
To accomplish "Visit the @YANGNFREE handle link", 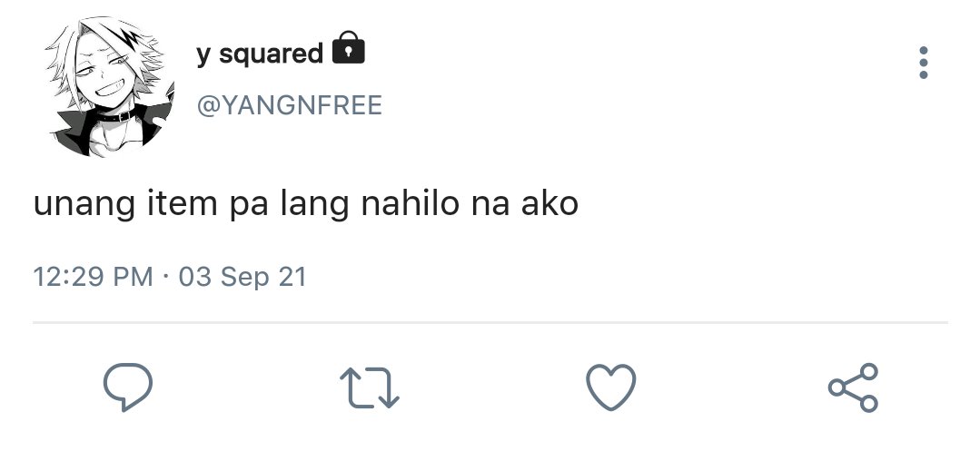I will point(290,105).
